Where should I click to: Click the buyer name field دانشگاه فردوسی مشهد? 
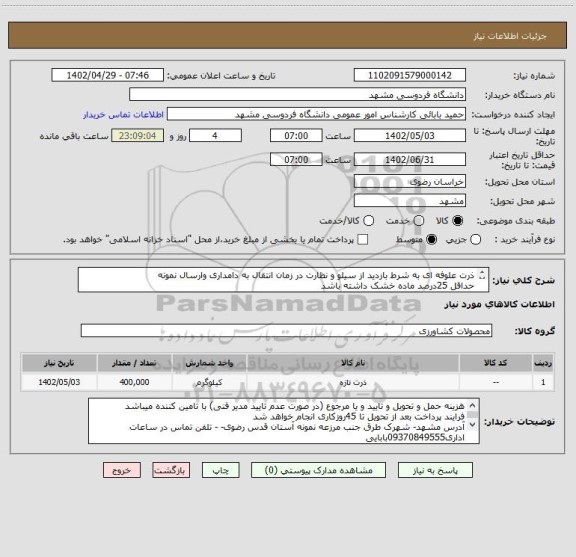click(x=298, y=95)
